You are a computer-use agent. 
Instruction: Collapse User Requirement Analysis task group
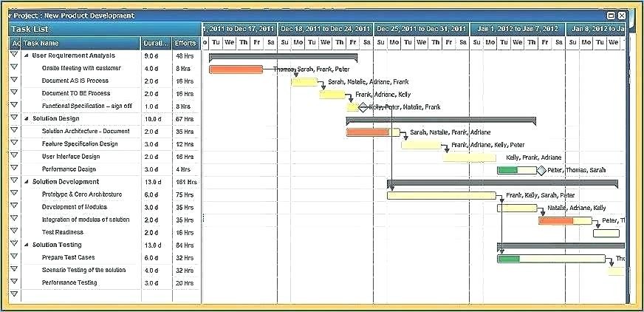[x=27, y=55]
